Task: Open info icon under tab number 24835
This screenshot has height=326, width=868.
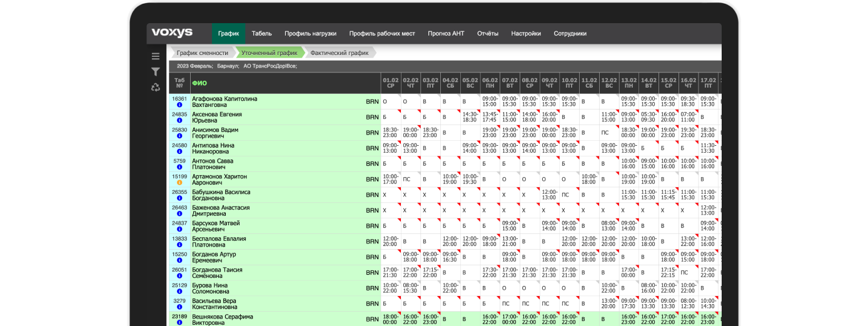Action: click(x=179, y=120)
